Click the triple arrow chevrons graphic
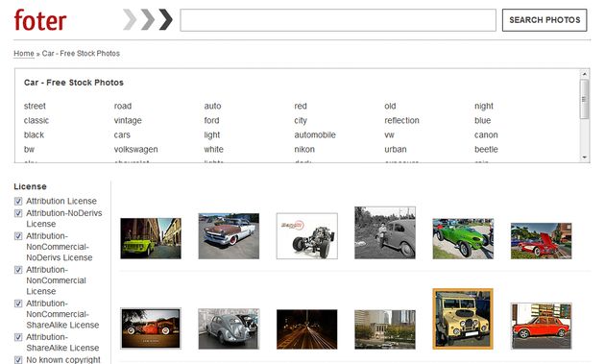 point(147,19)
